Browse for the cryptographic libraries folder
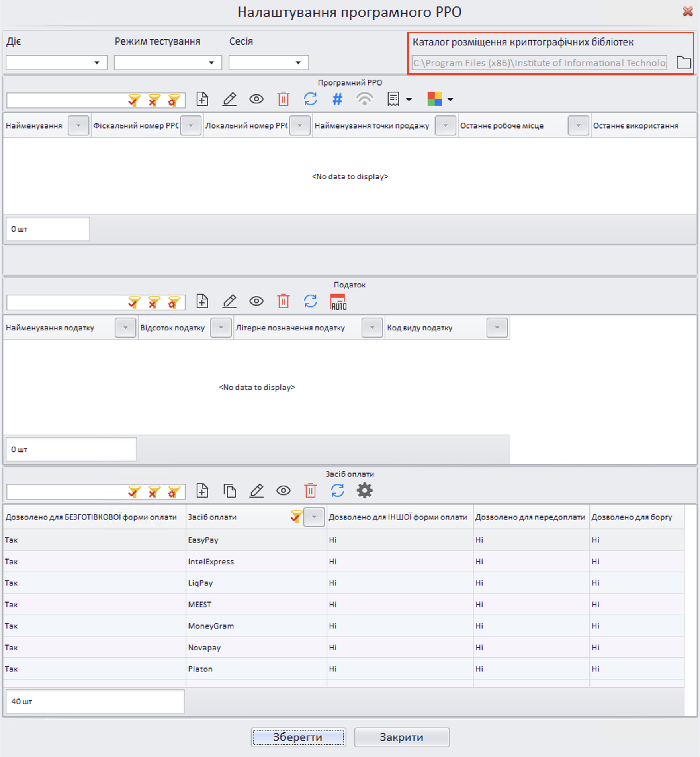This screenshot has width=700, height=757. [684, 62]
